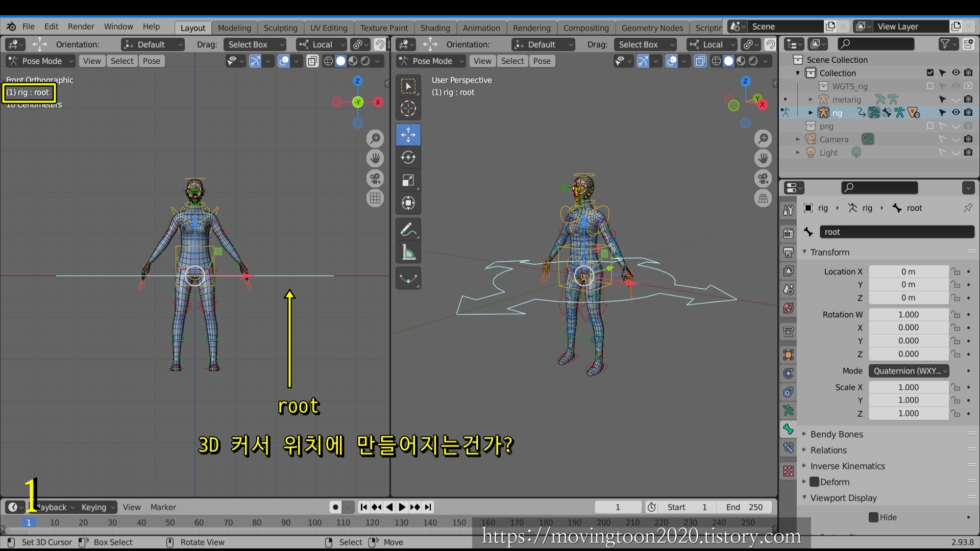
Task: Click Pose menu in left viewport
Action: click(x=151, y=61)
